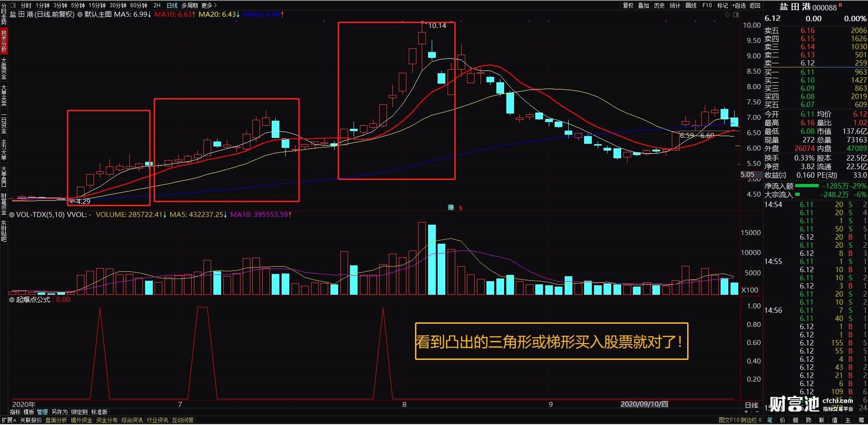
Task: Click 图文F10 link at bottom
Action: pyautogui.click(x=729, y=420)
